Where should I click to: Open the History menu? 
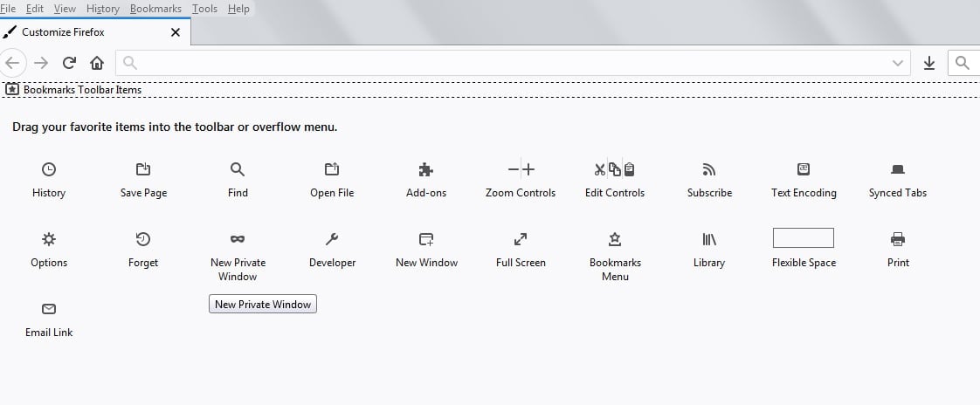pos(102,9)
